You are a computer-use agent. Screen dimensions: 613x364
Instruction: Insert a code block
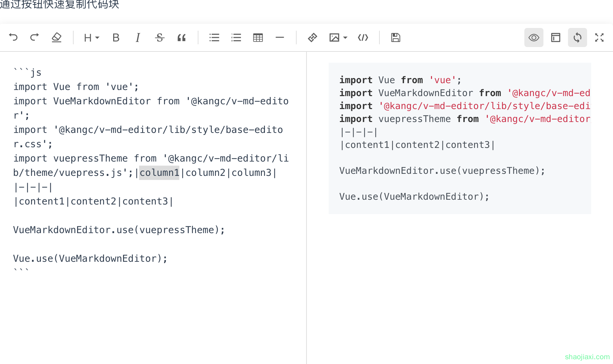point(363,37)
